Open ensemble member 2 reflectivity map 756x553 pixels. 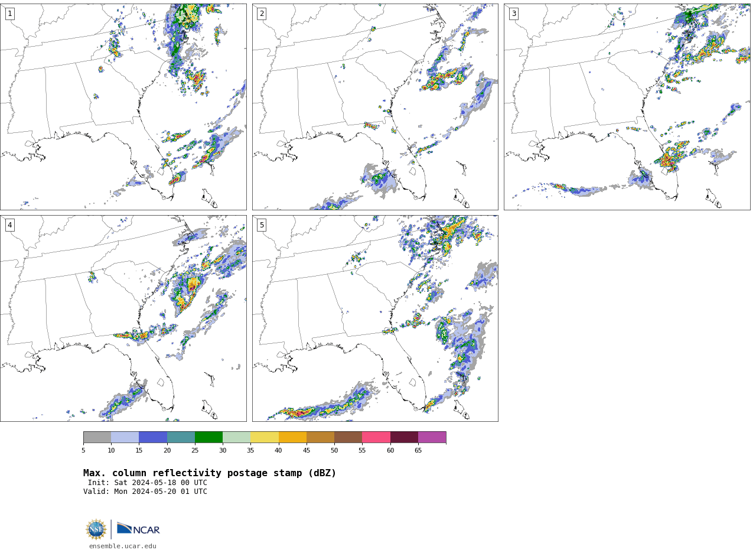[x=375, y=107]
